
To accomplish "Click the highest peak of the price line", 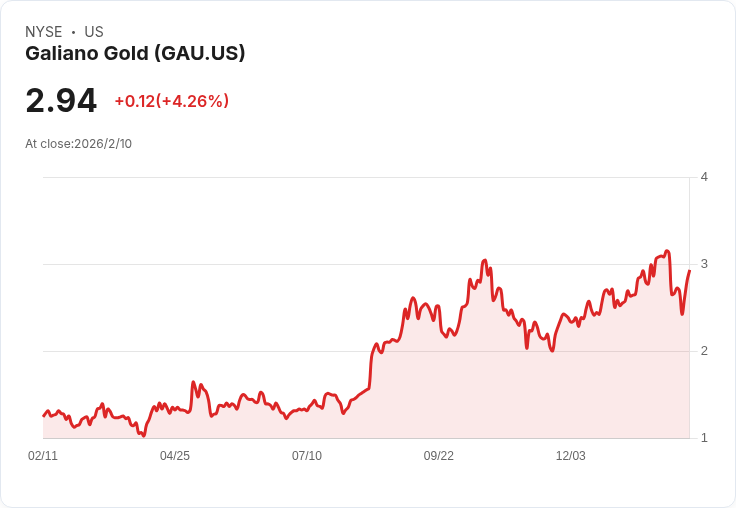I will pos(667,251).
